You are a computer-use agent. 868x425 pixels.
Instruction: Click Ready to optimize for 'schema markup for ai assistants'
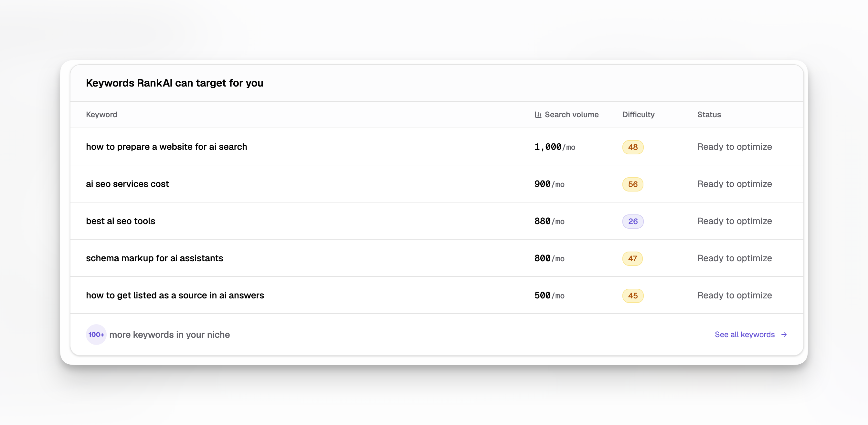click(x=735, y=258)
